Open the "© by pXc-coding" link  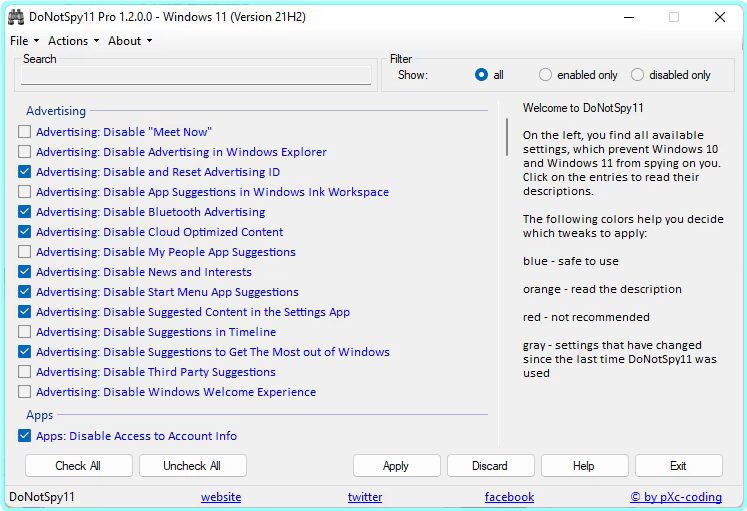click(x=676, y=497)
